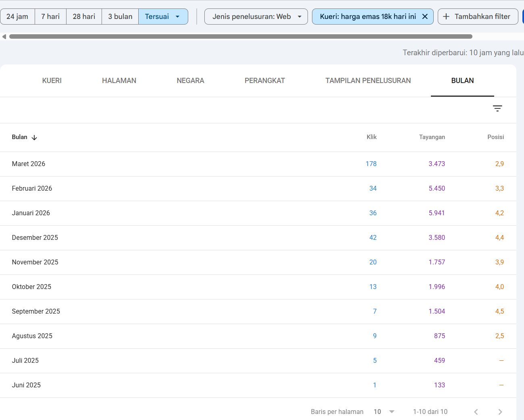The width and height of the screenshot is (524, 420).
Task: Click the Juli 2025 row
Action: (258, 361)
